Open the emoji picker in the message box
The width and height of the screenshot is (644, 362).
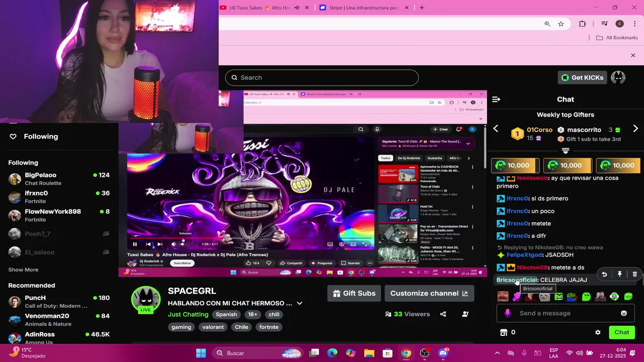(x=624, y=313)
